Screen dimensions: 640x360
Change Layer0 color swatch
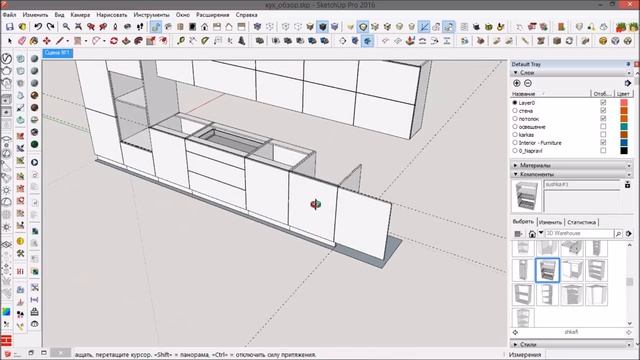(x=624, y=103)
